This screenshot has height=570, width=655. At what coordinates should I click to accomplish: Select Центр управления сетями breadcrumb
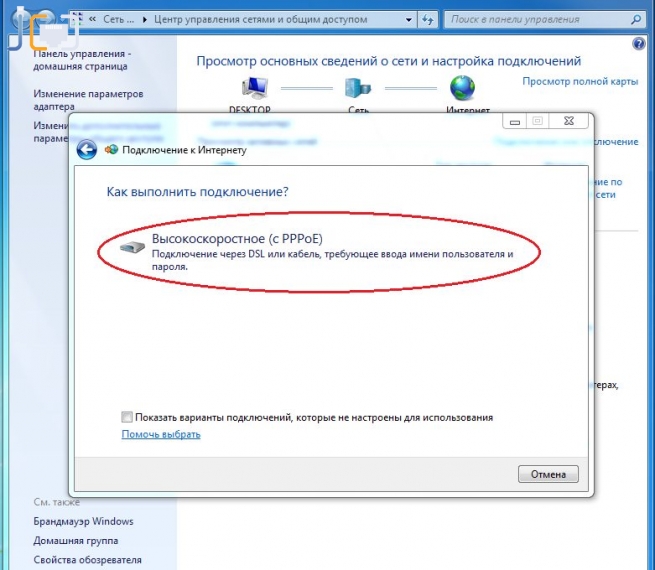(x=261, y=20)
